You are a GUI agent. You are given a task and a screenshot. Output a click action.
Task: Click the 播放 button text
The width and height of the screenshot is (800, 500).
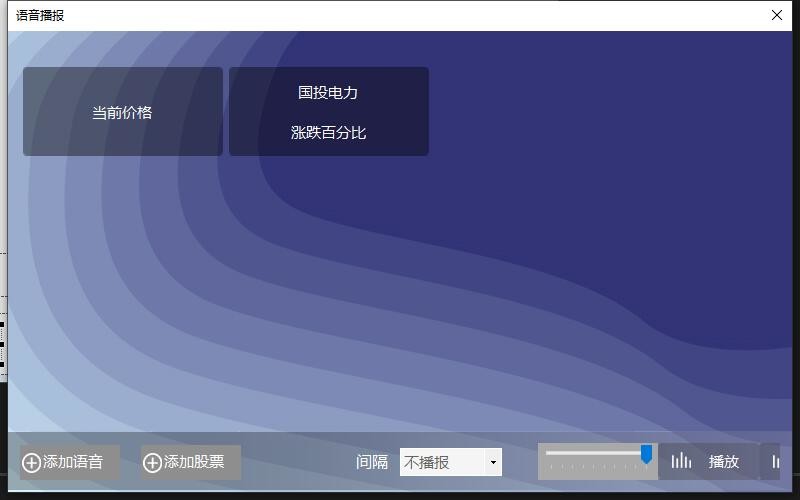pyautogui.click(x=723, y=462)
